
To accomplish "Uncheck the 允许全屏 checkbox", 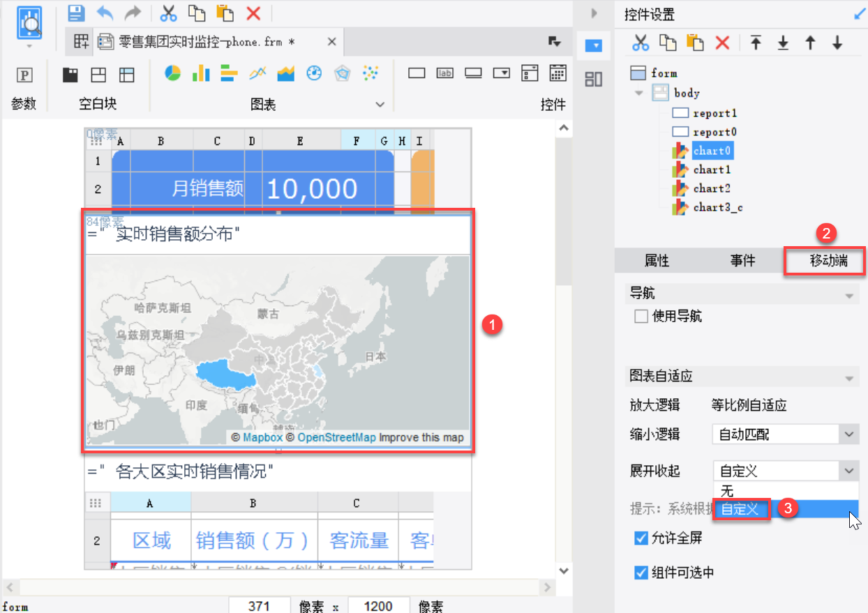I will 641,538.
